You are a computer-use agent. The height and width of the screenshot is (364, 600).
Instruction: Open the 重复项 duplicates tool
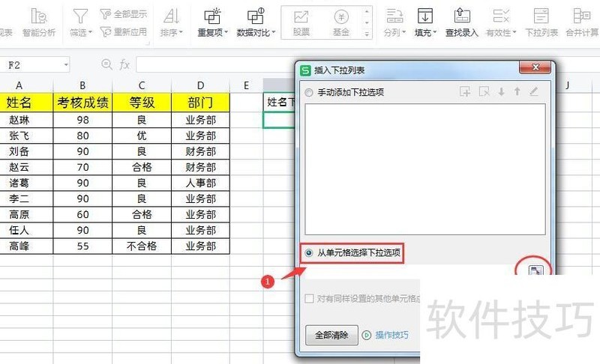click(212, 22)
